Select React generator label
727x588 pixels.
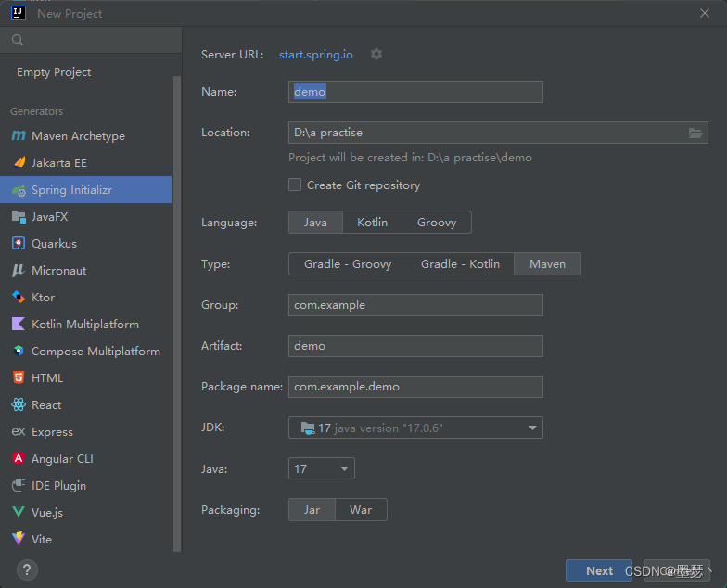pos(46,404)
